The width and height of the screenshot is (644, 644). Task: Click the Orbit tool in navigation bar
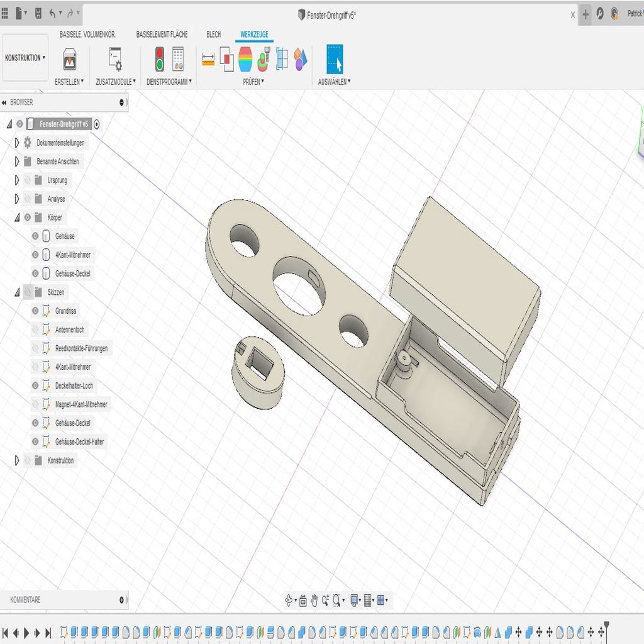tap(289, 601)
